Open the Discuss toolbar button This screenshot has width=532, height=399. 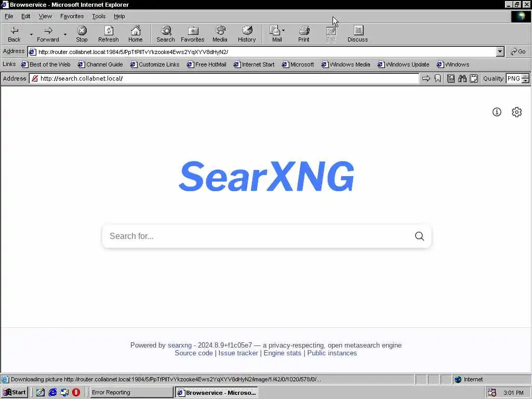click(357, 34)
